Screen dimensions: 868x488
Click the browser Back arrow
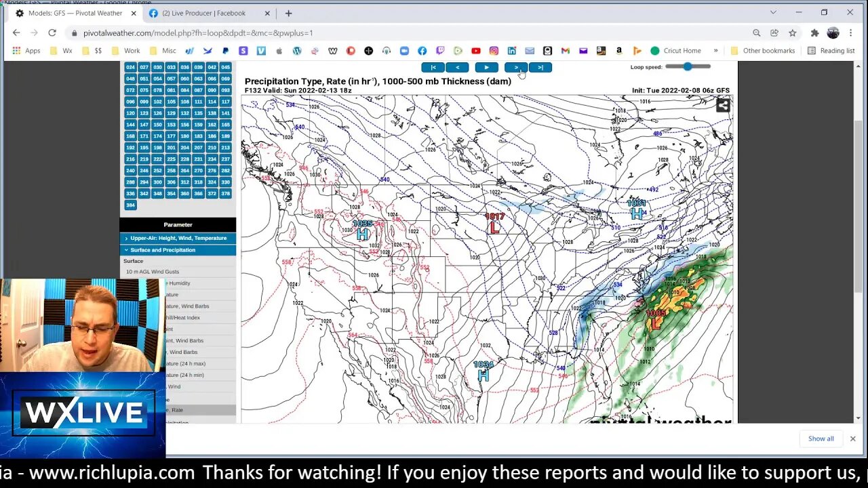click(x=16, y=33)
